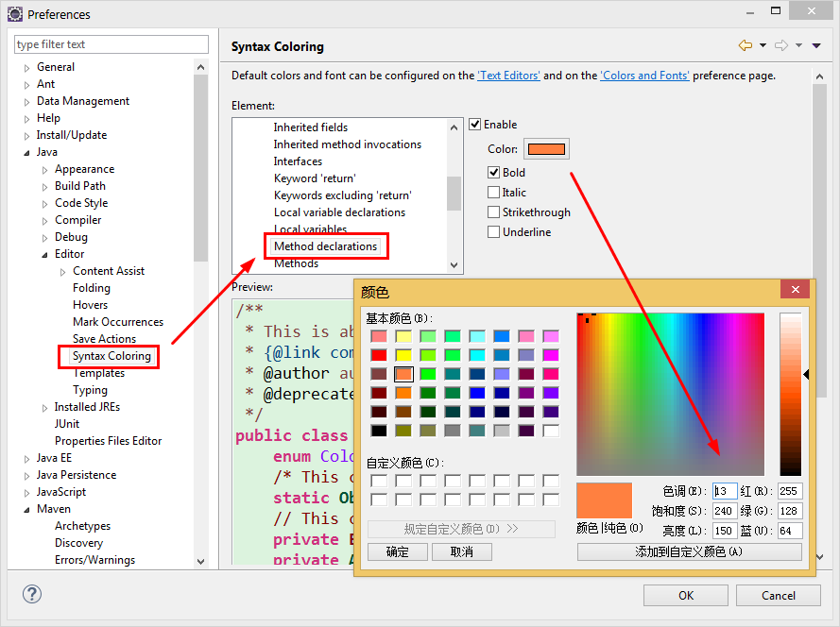Expand the General tree node
The width and height of the screenshot is (840, 627).
point(26,68)
